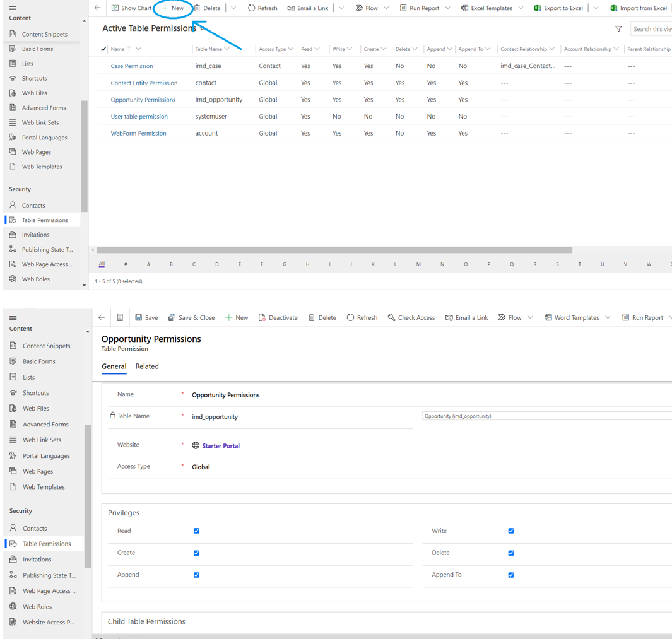Open the Table Name column dropdown
The image size is (672, 639).
tap(226, 49)
